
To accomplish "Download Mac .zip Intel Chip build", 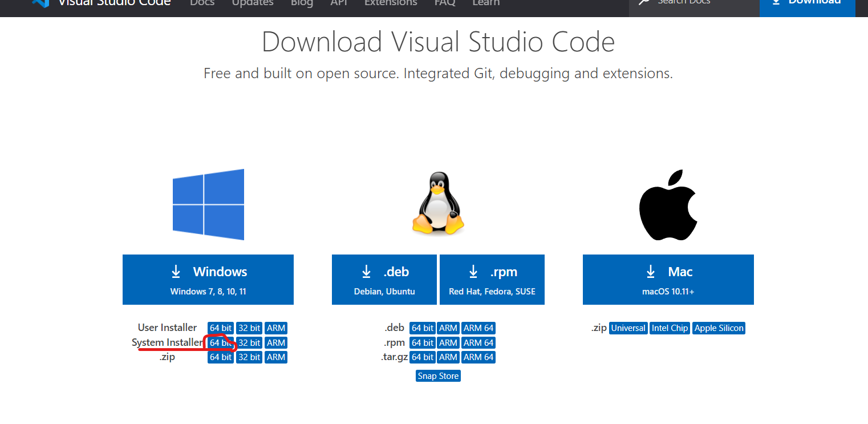I will tap(670, 328).
